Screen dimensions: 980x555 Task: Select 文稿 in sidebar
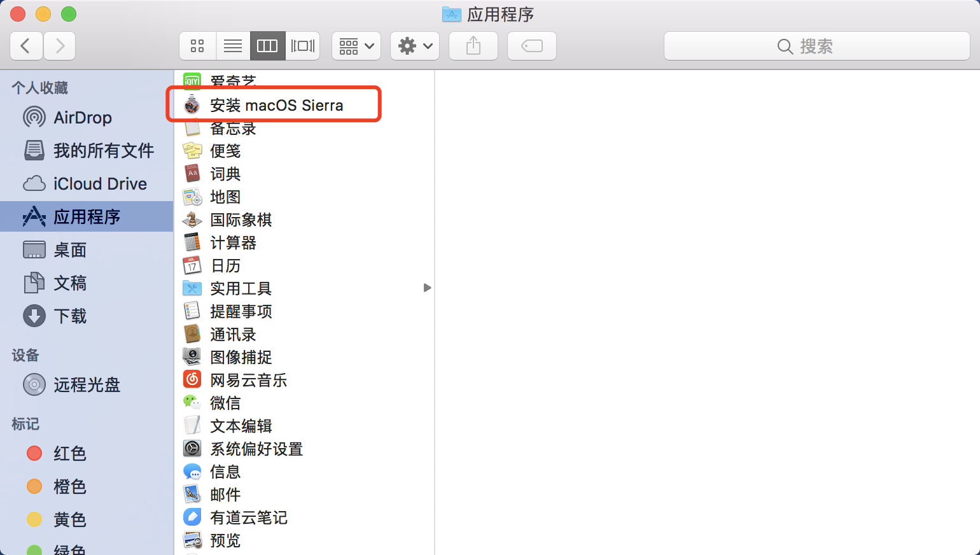pyautogui.click(x=69, y=283)
